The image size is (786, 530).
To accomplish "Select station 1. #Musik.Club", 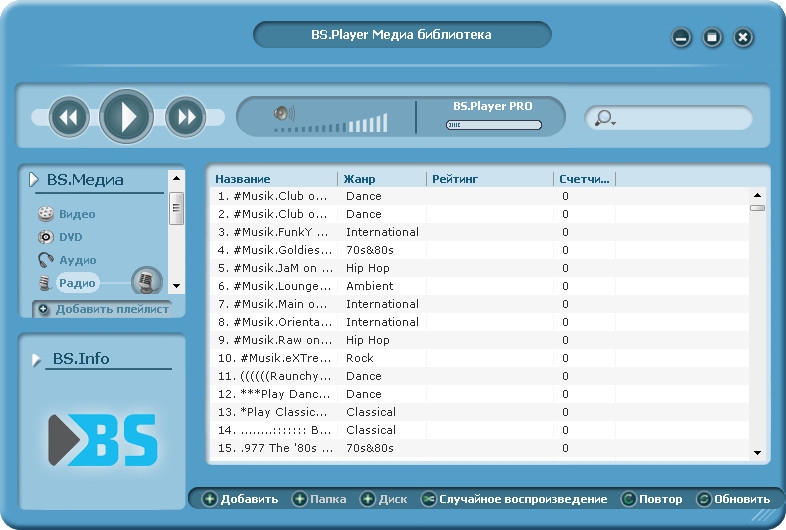I will point(480,196).
